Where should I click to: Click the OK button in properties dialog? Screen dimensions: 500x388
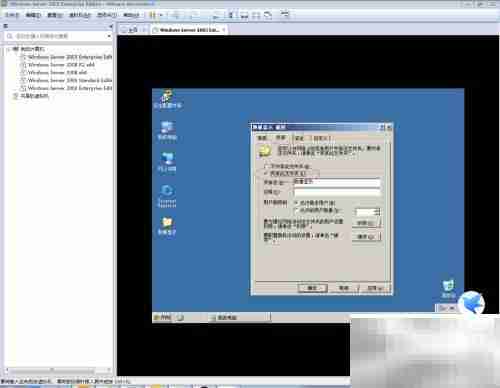pos(312,288)
